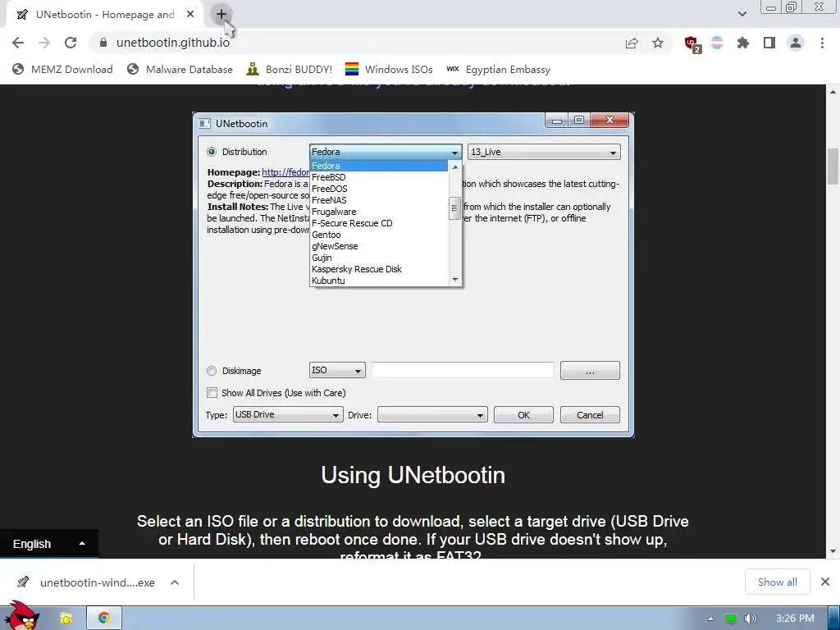
Task: Choose FreeBSD in distribution list
Action: tap(378, 177)
